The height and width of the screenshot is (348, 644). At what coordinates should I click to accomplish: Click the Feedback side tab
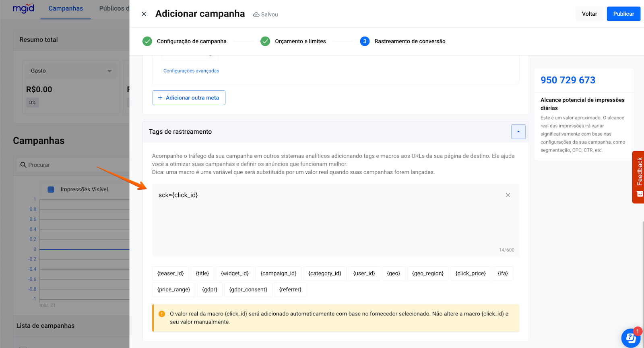(638, 177)
